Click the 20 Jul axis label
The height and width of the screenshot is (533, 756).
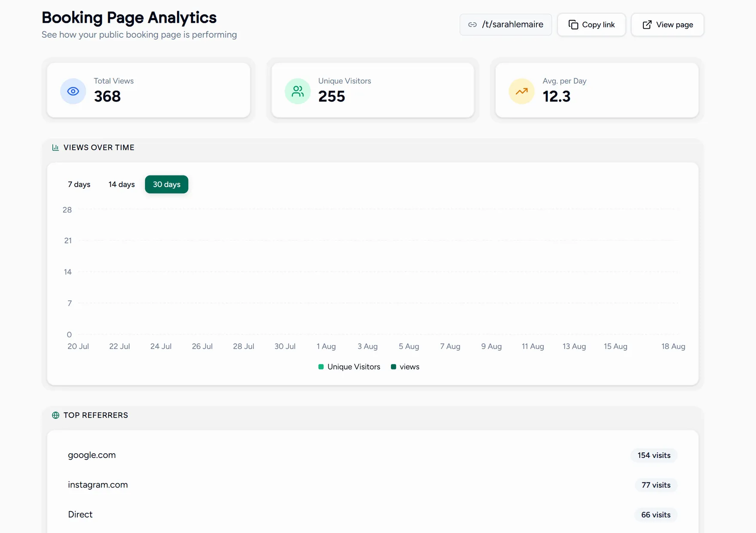78,346
